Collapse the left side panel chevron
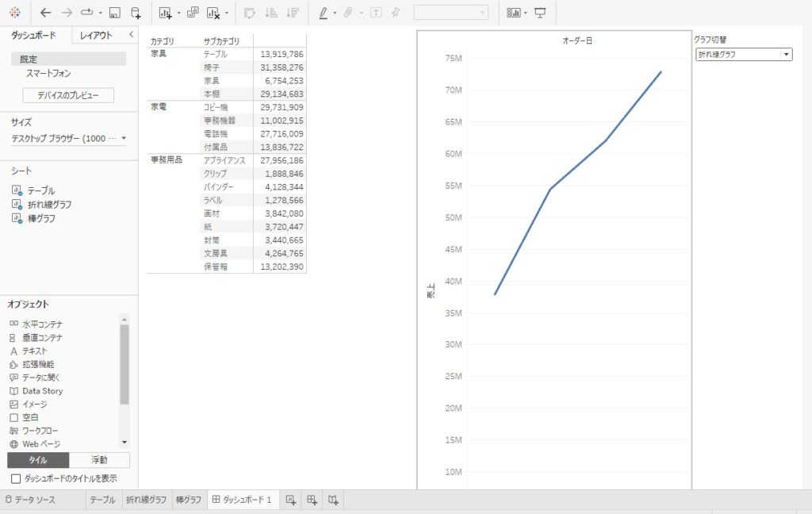The image size is (812, 514). [131, 35]
